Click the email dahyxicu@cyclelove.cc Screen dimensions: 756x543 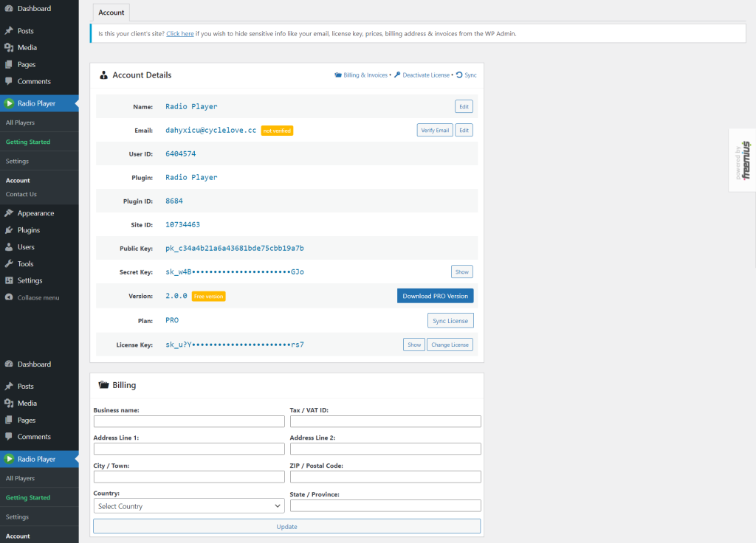(210, 130)
